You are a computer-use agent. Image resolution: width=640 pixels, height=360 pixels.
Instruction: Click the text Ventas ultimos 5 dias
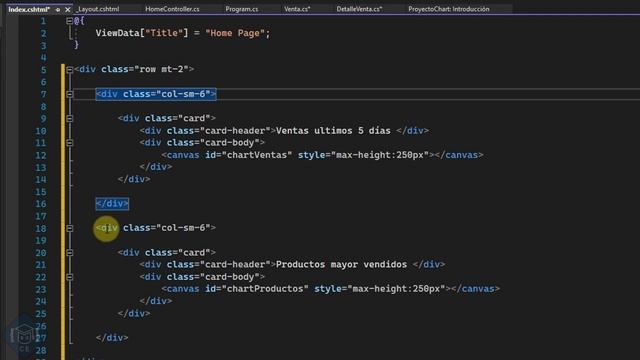point(333,131)
